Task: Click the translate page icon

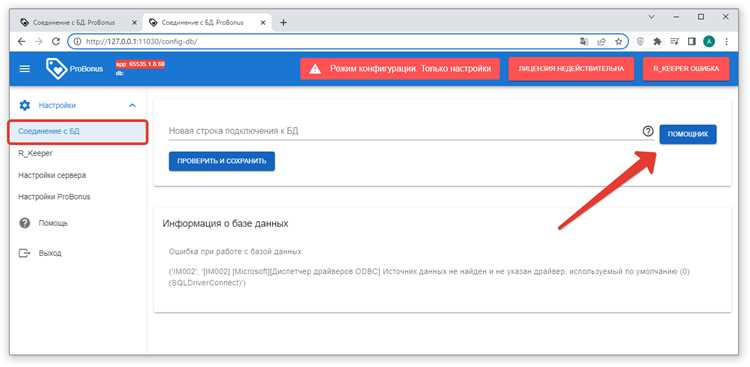Action: coord(584,42)
